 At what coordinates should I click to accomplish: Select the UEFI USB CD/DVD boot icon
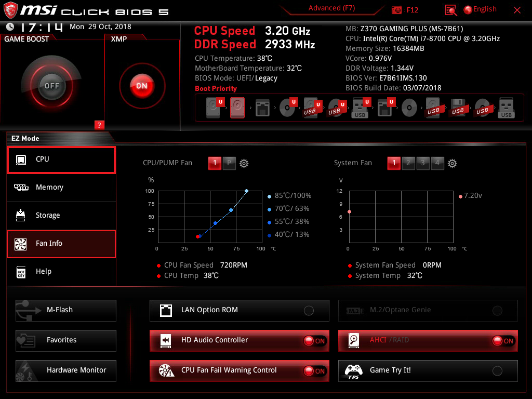337,108
